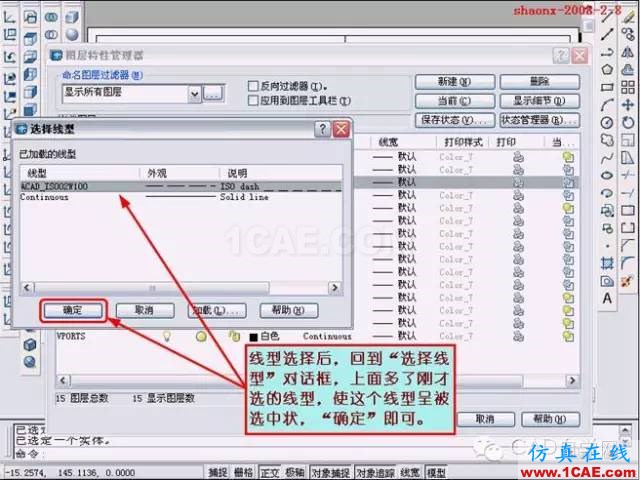This screenshot has height=480, width=640.
Task: Select the Continuous row in linetype list
Action: point(181,197)
